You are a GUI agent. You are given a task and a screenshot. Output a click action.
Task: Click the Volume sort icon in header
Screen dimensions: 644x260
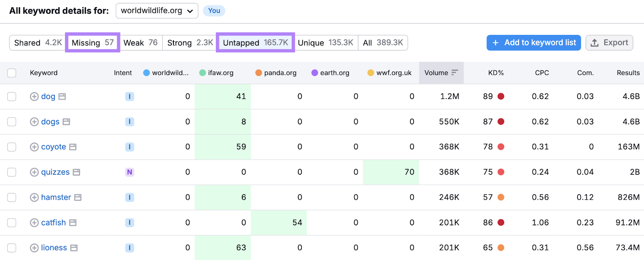(455, 73)
